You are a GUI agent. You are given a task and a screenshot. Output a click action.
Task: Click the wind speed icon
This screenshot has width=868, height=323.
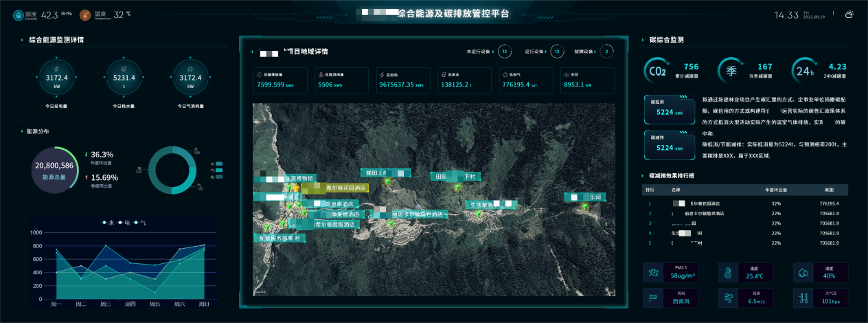point(728,299)
